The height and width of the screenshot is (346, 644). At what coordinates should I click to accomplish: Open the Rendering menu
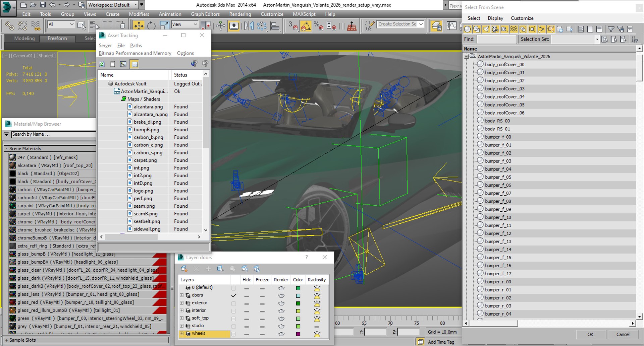[x=240, y=14]
